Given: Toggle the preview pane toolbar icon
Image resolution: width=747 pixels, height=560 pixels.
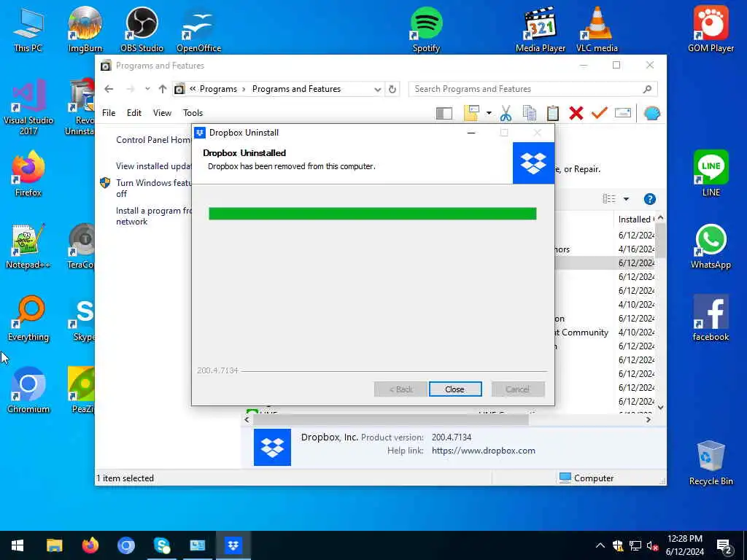Looking at the screenshot, I should 444,113.
